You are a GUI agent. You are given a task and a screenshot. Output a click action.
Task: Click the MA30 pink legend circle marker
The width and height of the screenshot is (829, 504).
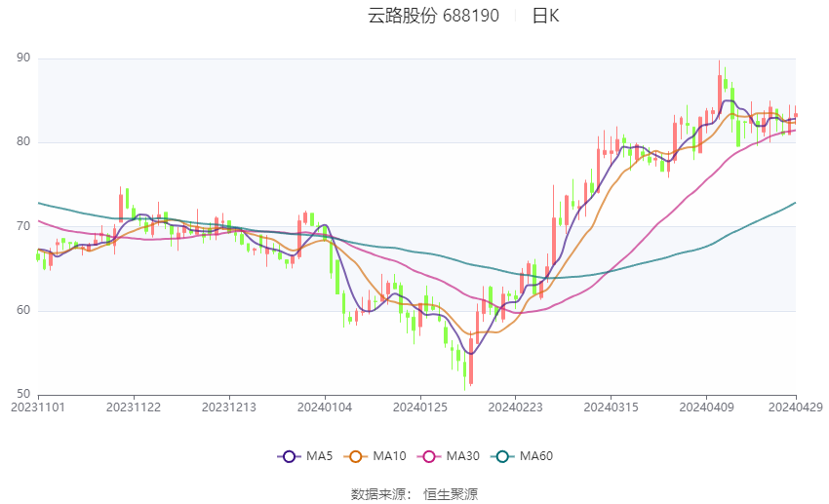coord(428,456)
